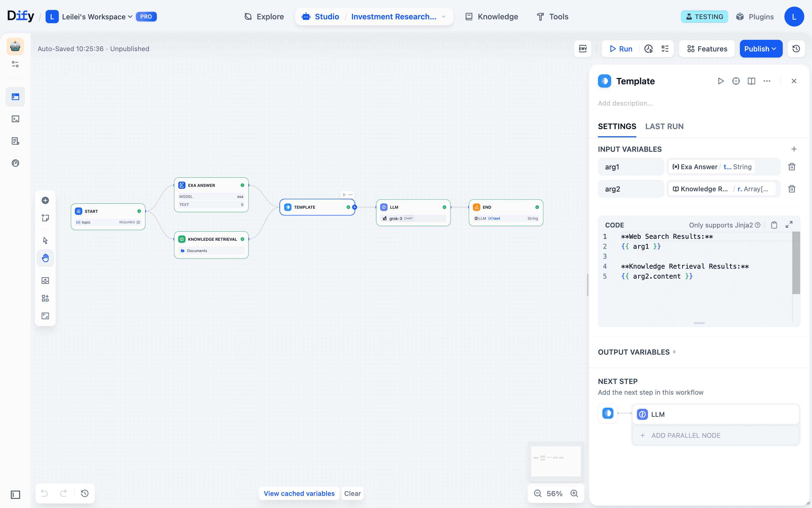
Task: Add a new node with plus icon
Action: [x=45, y=201]
